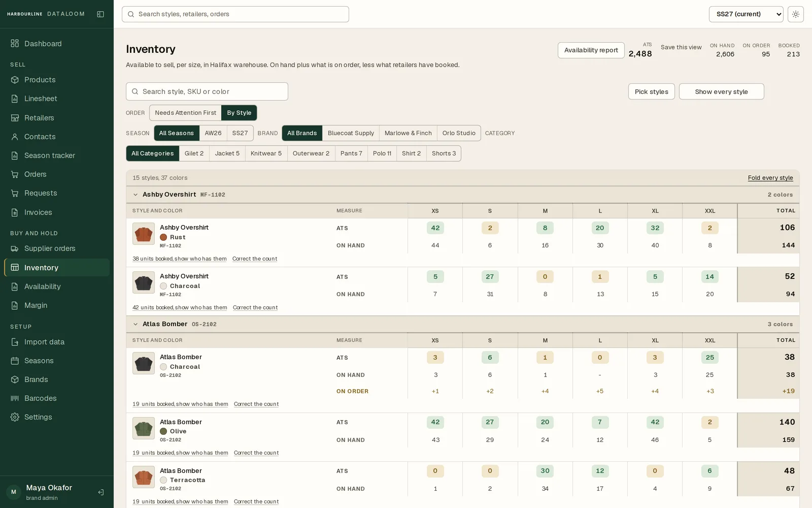Viewport: 812px width, 508px height.
Task: Open Atlas Bomber Terracotta product thumbnail
Action: [x=144, y=477]
